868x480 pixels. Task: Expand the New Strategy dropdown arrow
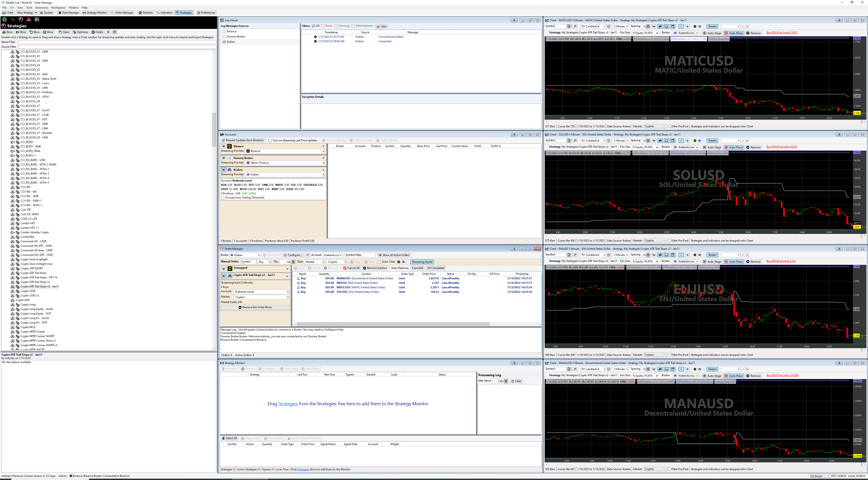(x=36, y=13)
